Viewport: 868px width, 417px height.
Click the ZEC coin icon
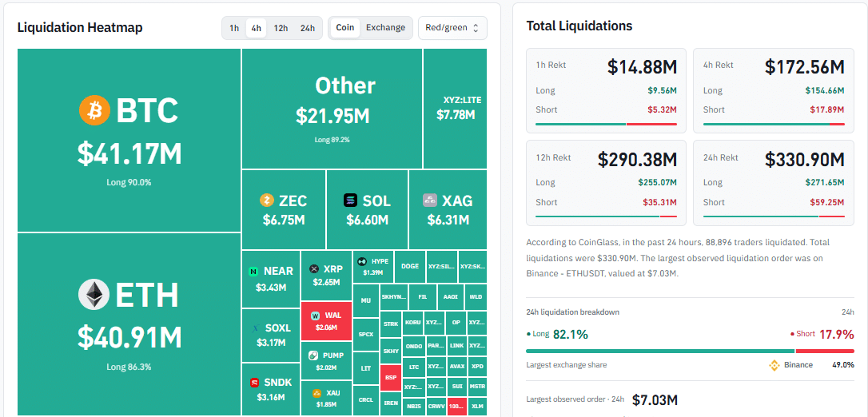pyautogui.click(x=267, y=201)
